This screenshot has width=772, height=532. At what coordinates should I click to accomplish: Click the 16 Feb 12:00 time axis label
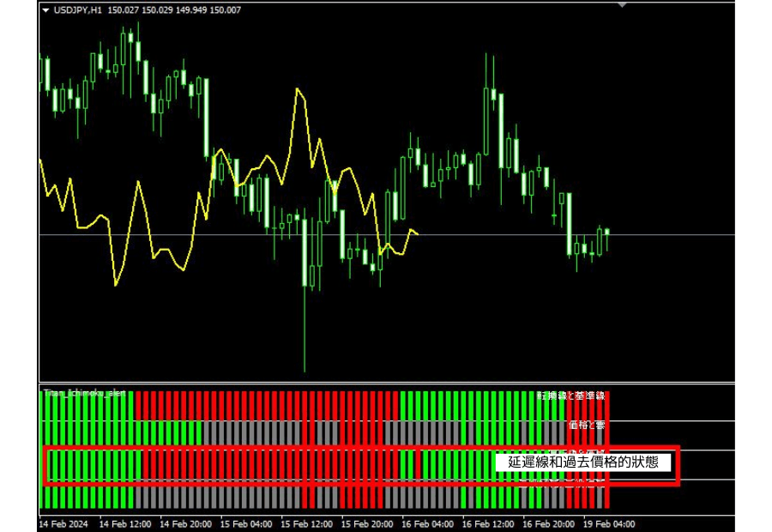488,523
